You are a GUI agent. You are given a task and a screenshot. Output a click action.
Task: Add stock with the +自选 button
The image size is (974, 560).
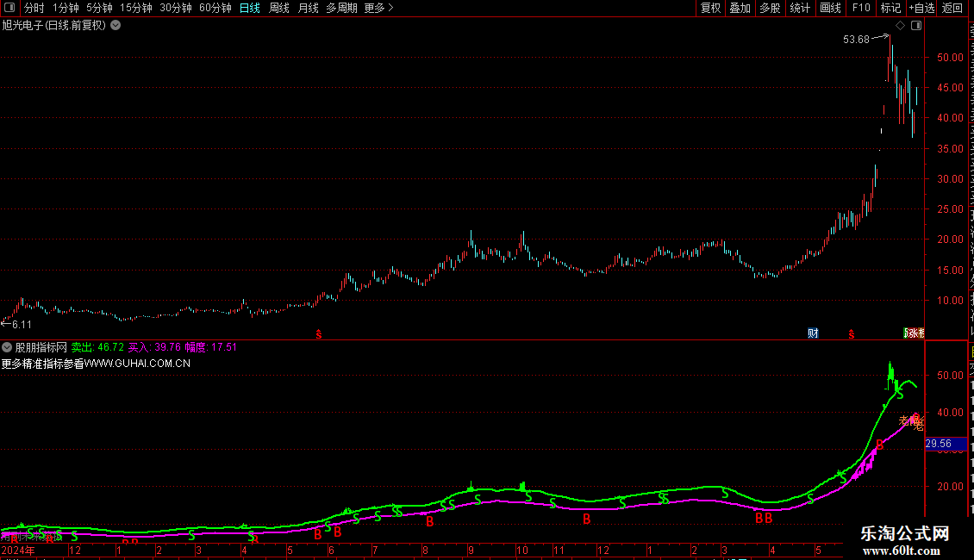point(921,8)
